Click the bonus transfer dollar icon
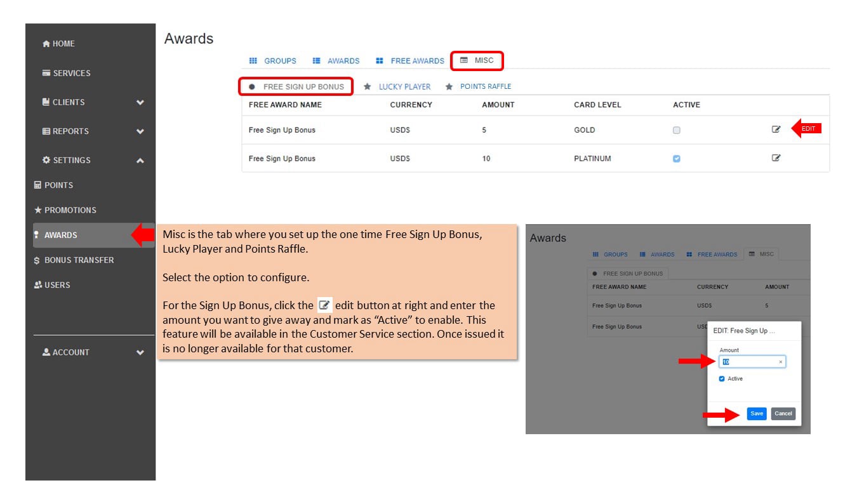The height and width of the screenshot is (504, 864). (37, 260)
